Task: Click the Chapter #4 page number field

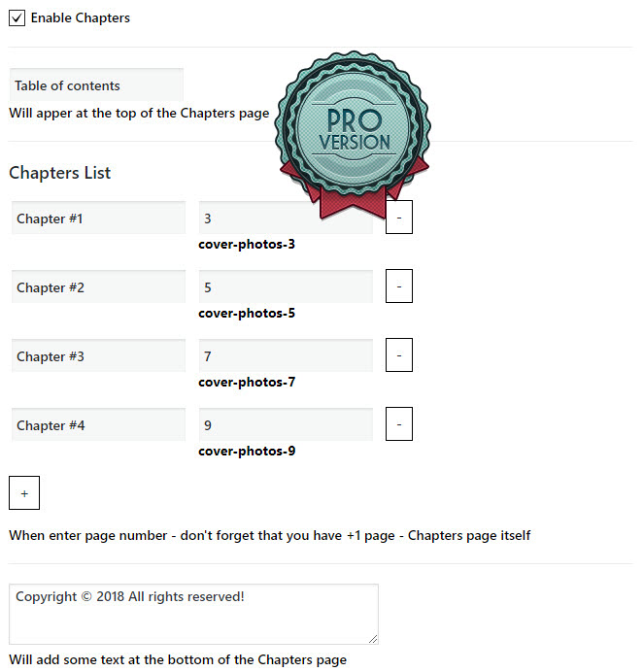Action: [286, 425]
